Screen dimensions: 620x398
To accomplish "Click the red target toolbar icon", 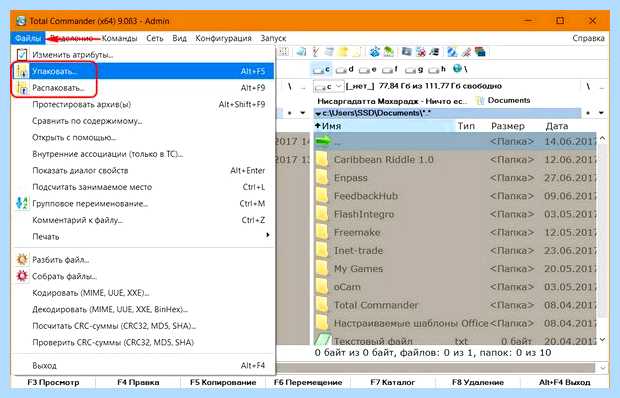I will (x=420, y=52).
